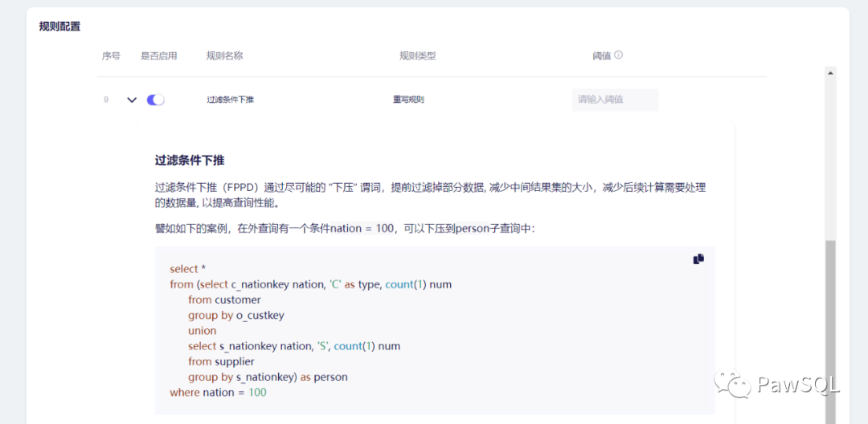Click the threshold info icon
This screenshot has width=868, height=424.
(618, 55)
